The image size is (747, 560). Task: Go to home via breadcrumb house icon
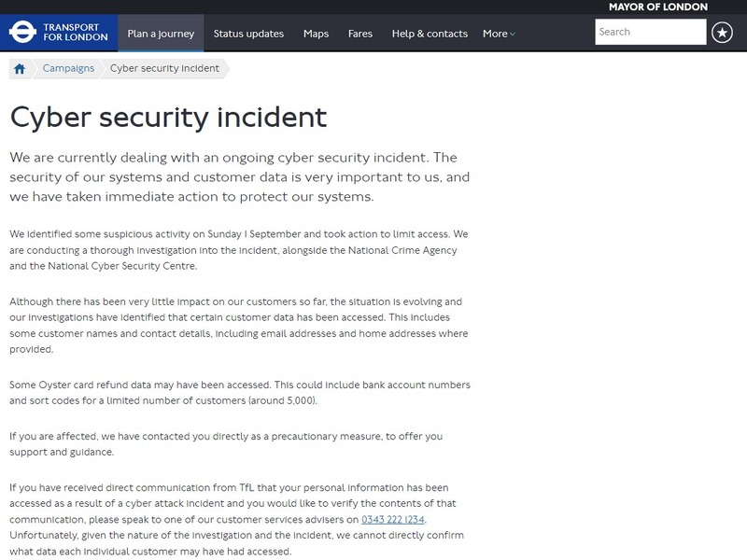[x=20, y=68]
